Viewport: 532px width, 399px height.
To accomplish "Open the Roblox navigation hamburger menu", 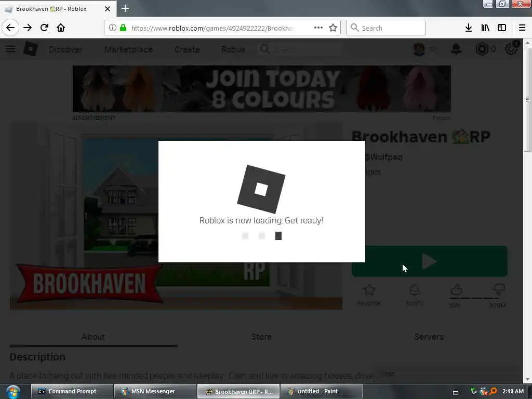I will 10,49.
